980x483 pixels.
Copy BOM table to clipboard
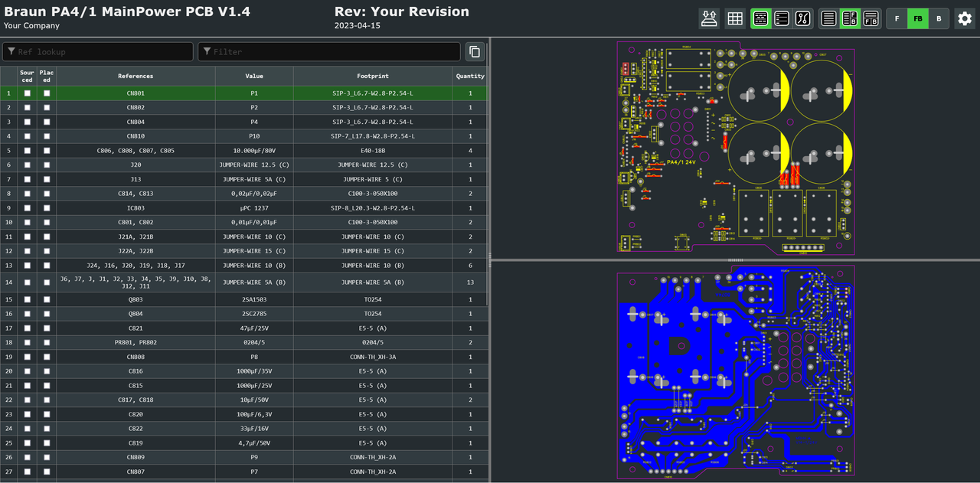tap(475, 51)
